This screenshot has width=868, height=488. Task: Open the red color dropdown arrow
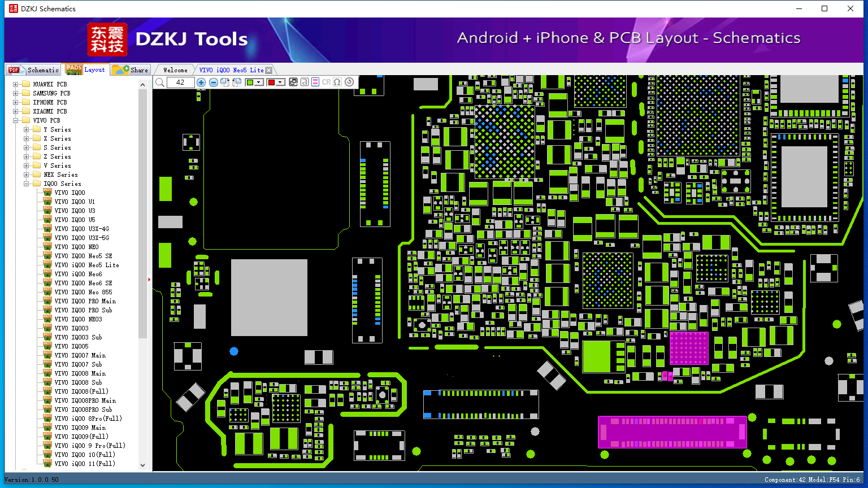(x=280, y=82)
